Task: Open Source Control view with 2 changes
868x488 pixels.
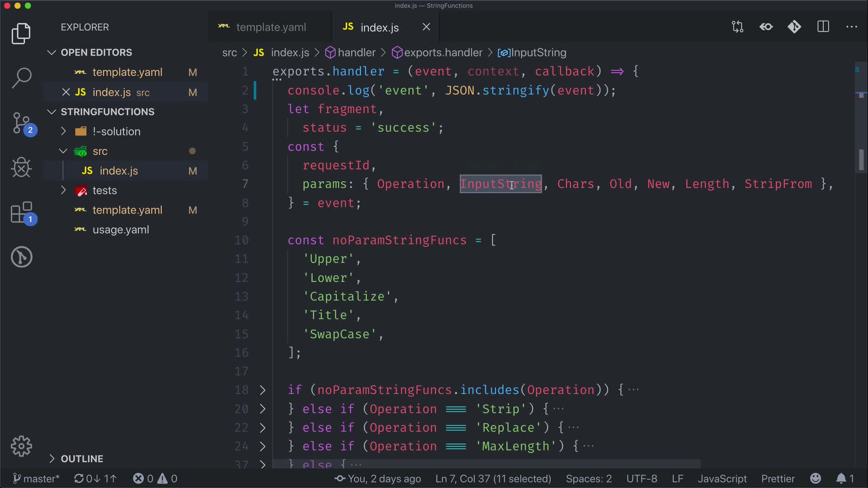Action: [x=21, y=123]
